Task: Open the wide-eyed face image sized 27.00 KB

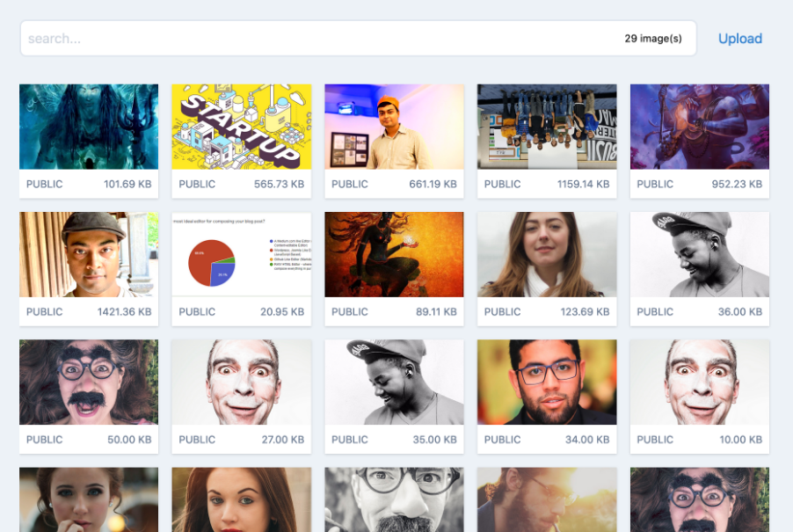Action: [242, 383]
